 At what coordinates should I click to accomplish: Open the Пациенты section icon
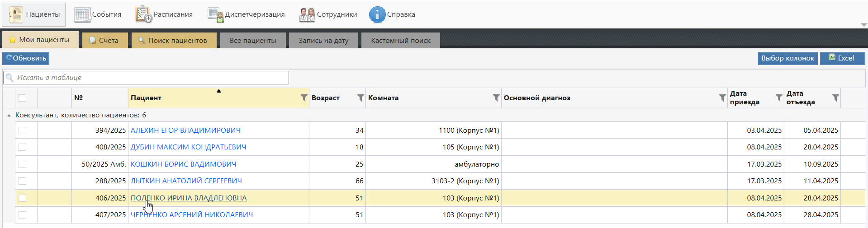coord(16,14)
